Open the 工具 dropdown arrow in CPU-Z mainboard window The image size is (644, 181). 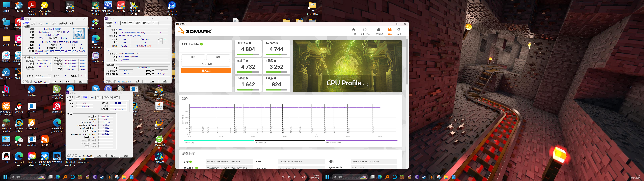click(x=144, y=81)
